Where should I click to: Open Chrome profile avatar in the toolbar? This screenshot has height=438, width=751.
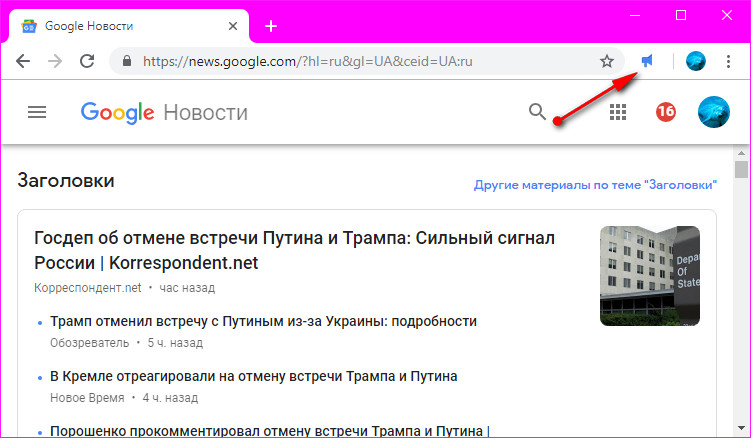[x=696, y=61]
